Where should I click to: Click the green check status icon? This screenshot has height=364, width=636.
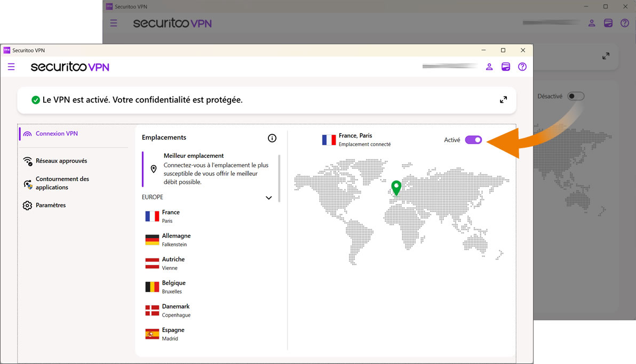36,100
